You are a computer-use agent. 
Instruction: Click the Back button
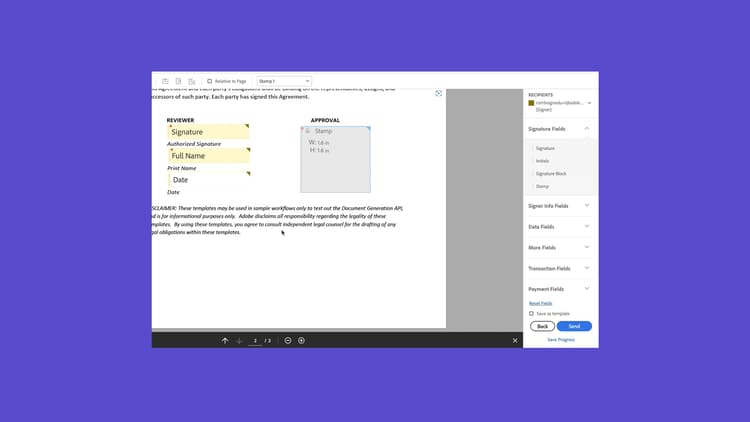(542, 326)
